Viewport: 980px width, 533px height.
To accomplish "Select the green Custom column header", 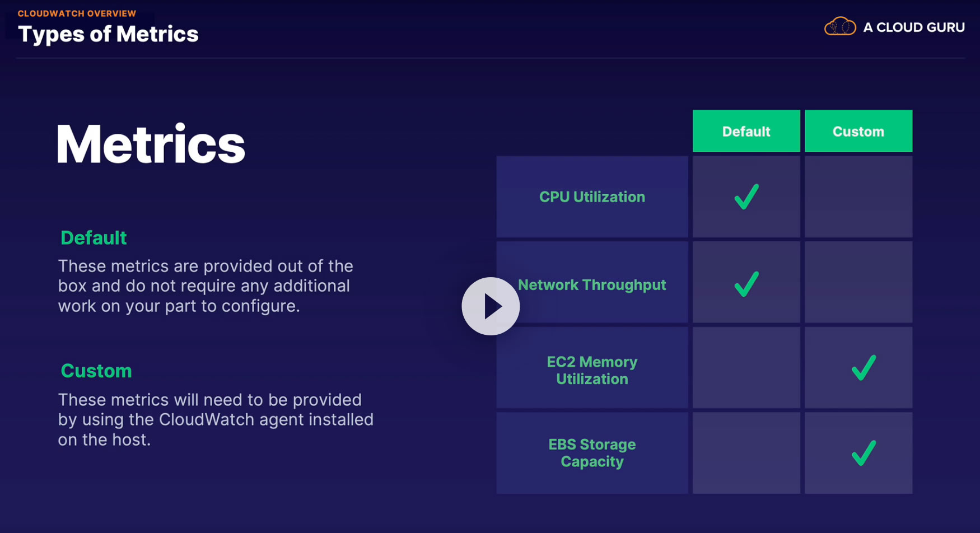I will click(x=858, y=131).
